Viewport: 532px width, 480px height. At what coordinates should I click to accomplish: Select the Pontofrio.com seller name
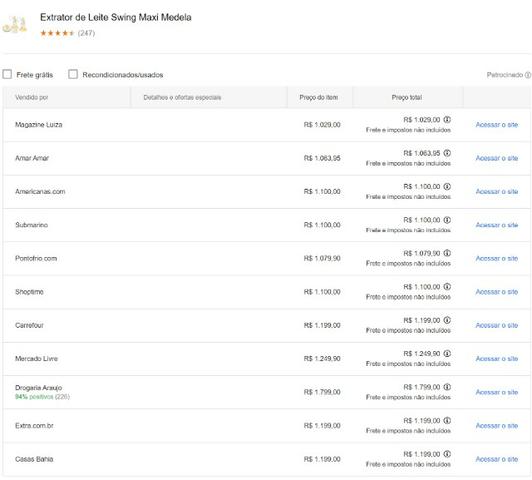tap(36, 258)
